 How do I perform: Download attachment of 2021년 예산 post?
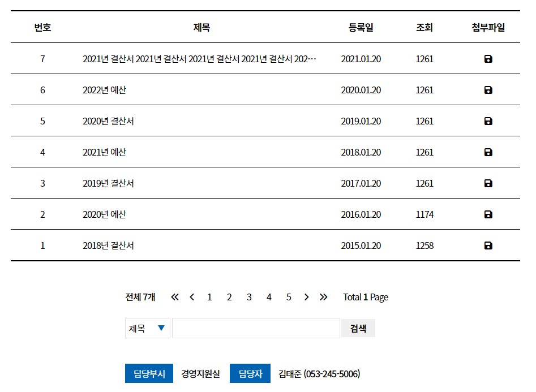(488, 152)
